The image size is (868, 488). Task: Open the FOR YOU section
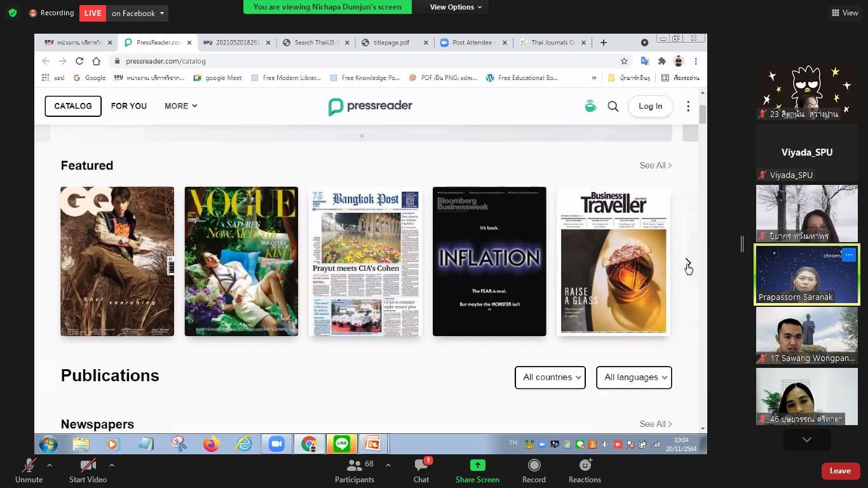pos(129,106)
